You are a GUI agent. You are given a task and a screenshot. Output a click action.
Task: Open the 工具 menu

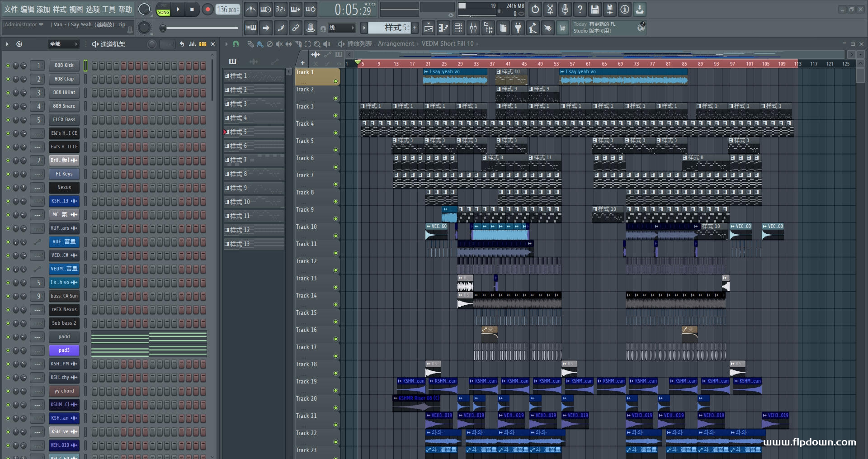coord(108,9)
